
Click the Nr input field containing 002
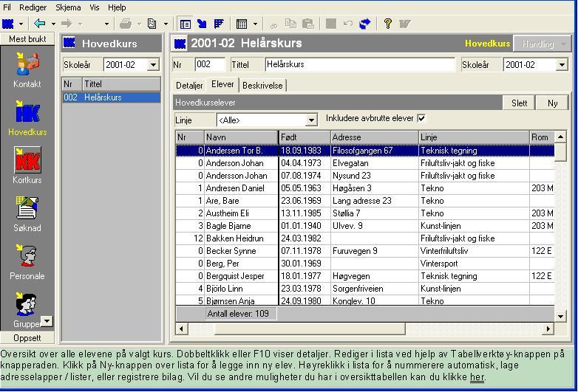(x=209, y=64)
